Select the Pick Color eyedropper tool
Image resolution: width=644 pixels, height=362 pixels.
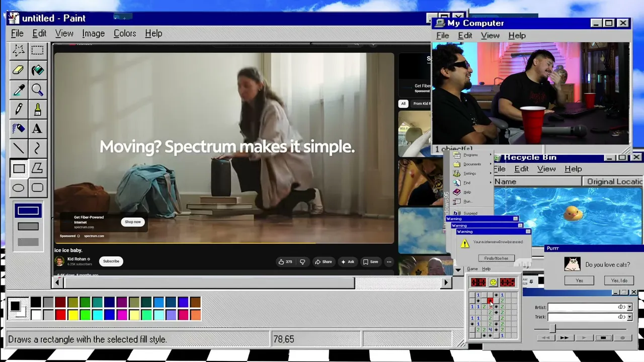(19, 89)
